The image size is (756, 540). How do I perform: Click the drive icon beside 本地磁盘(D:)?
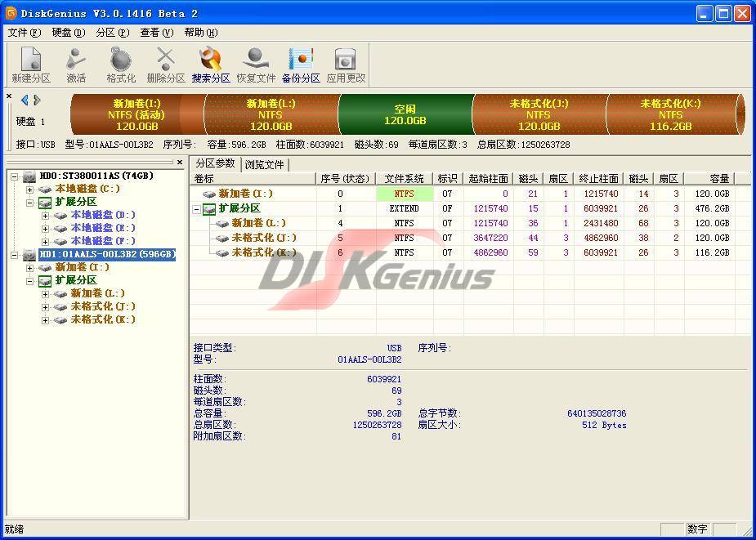(x=60, y=216)
